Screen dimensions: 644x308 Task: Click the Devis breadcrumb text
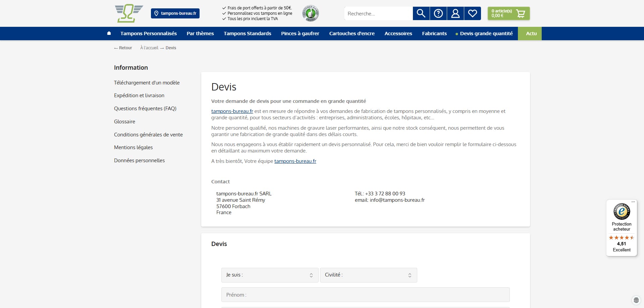171,48
